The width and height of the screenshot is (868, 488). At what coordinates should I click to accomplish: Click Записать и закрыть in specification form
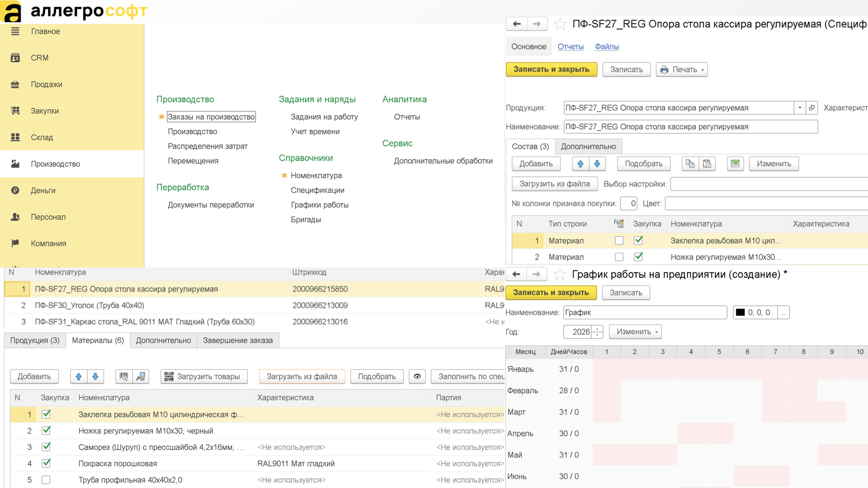point(551,70)
